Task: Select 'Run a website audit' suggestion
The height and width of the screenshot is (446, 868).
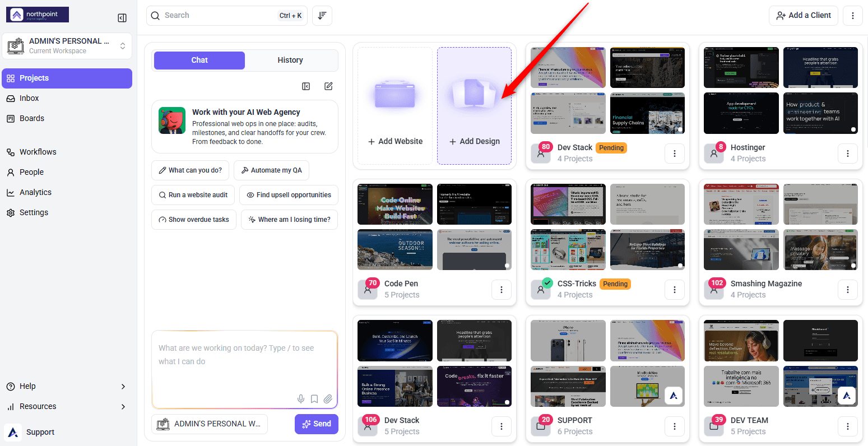Action: pyautogui.click(x=193, y=195)
